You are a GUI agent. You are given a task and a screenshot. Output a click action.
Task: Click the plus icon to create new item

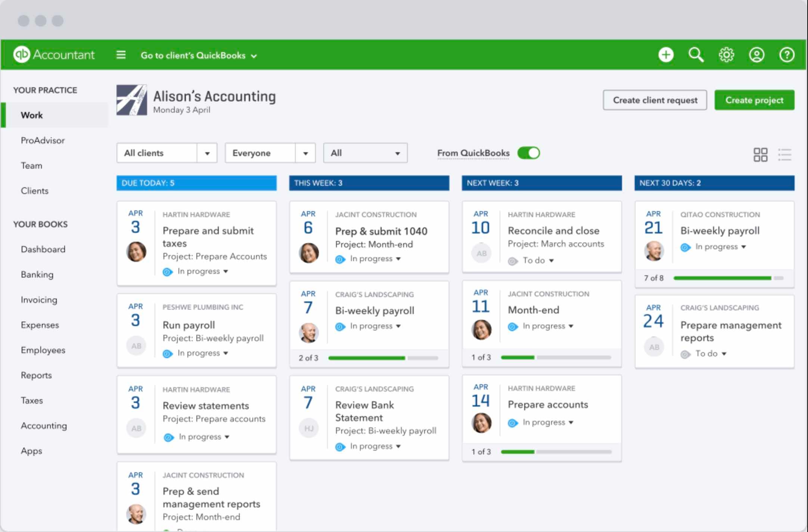coord(666,54)
